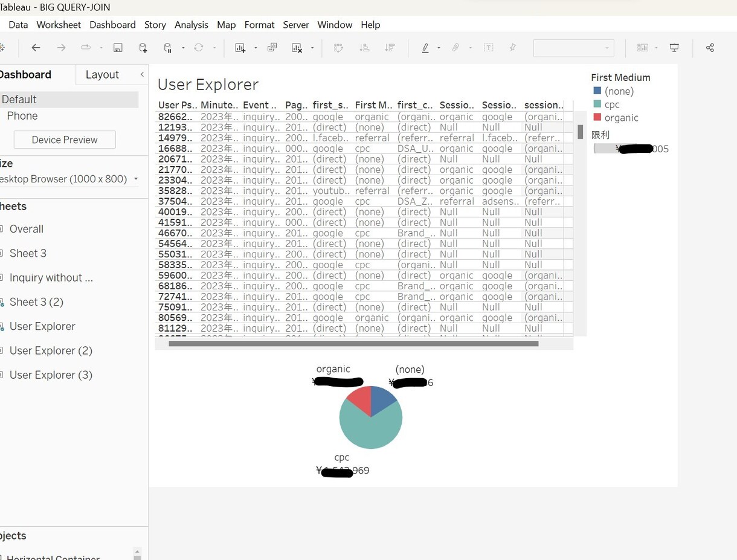The height and width of the screenshot is (560, 737).
Task: Open the Story menu
Action: coord(155,25)
